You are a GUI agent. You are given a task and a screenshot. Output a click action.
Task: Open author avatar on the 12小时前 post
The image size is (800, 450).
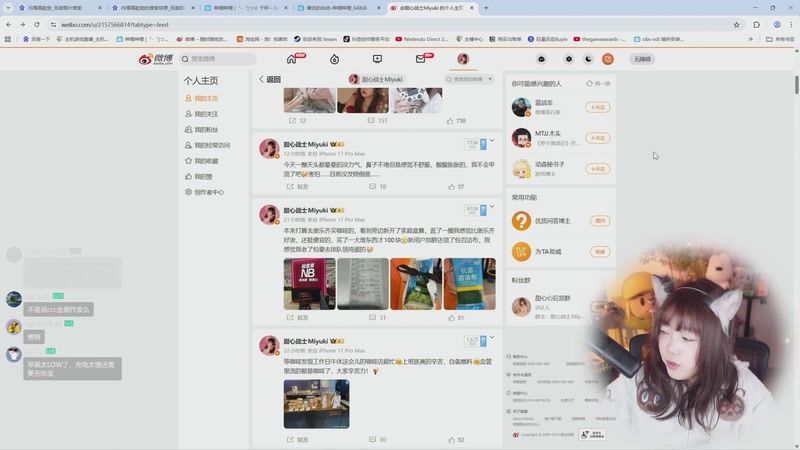coord(269,148)
